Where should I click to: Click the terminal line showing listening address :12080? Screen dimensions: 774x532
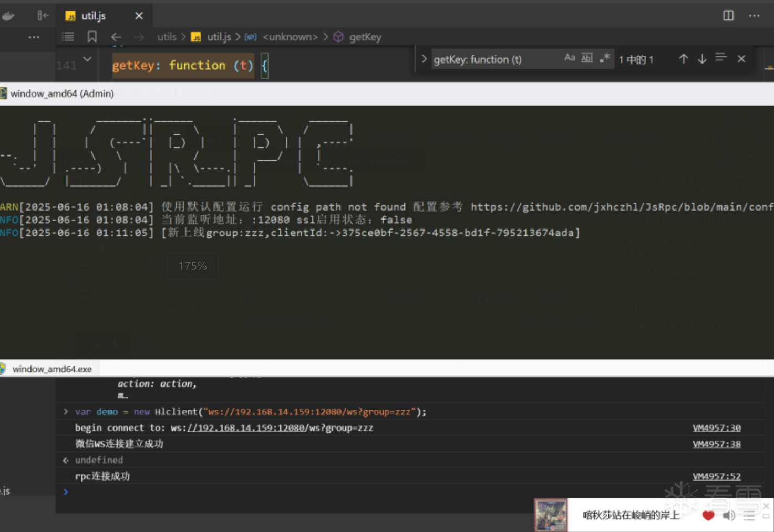207,220
